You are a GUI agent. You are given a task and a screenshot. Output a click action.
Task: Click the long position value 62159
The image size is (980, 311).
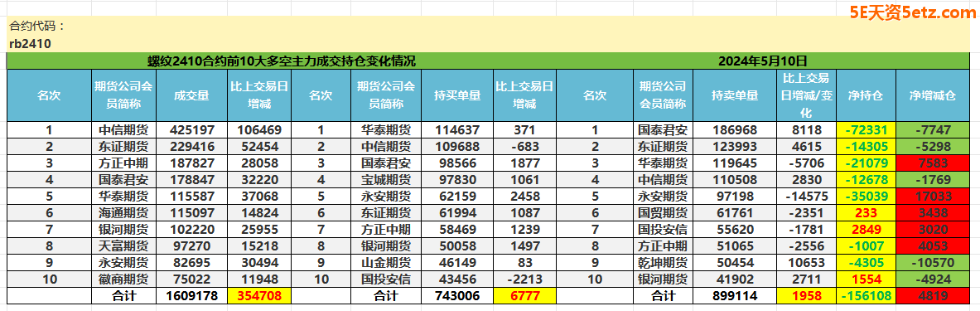[x=457, y=197]
